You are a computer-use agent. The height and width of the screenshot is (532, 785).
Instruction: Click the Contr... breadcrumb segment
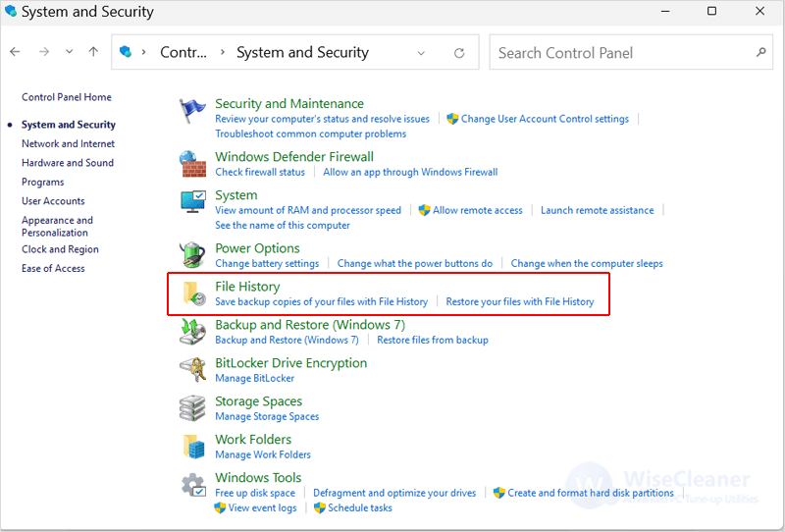pos(183,52)
